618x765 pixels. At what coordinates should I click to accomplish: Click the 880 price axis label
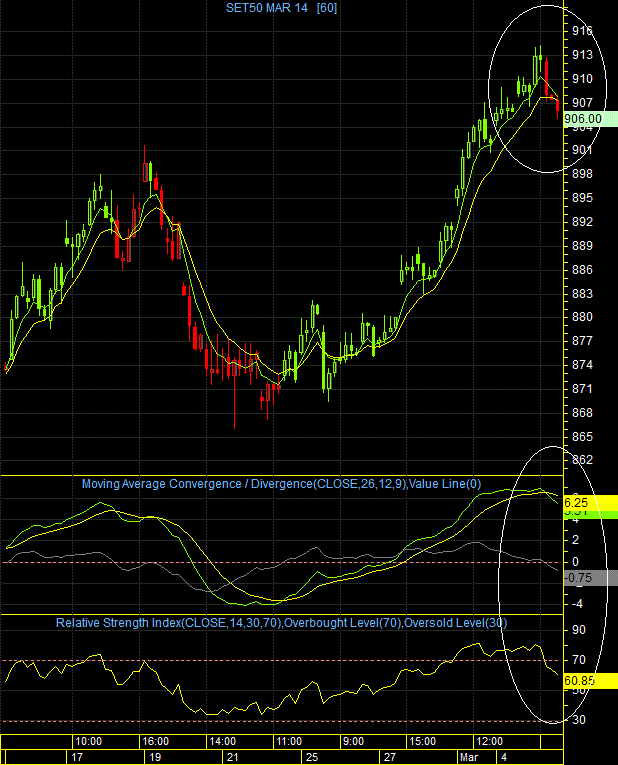click(x=582, y=317)
